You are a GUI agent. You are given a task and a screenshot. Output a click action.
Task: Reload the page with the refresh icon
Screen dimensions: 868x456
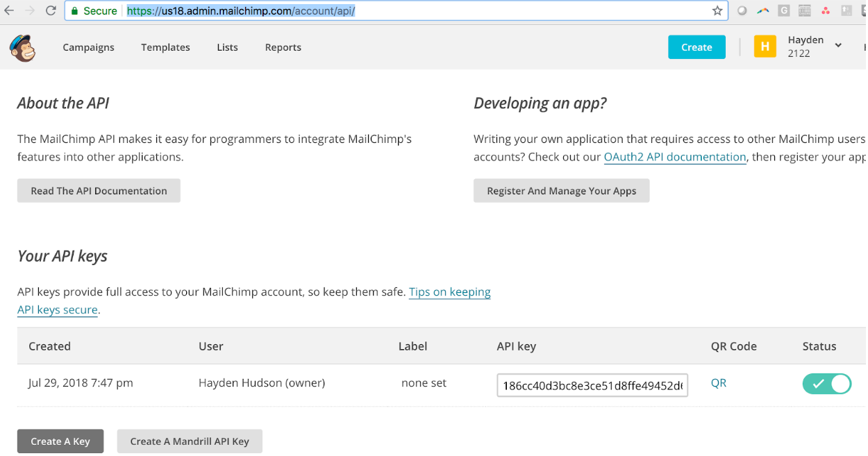pos(51,10)
